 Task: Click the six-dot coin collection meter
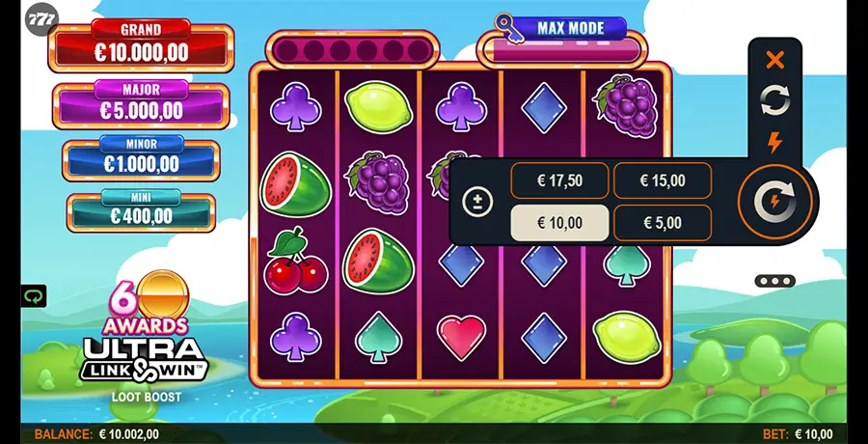pos(352,50)
